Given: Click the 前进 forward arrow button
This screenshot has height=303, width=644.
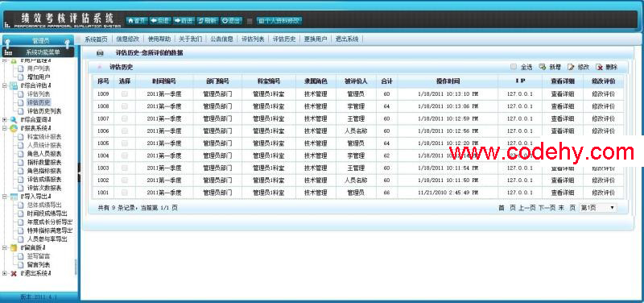Looking at the screenshot, I should click(184, 20).
